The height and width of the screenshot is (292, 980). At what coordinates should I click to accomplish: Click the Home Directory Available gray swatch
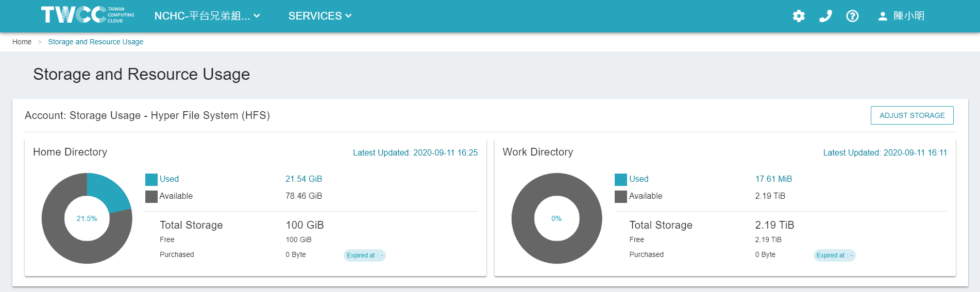tap(151, 196)
